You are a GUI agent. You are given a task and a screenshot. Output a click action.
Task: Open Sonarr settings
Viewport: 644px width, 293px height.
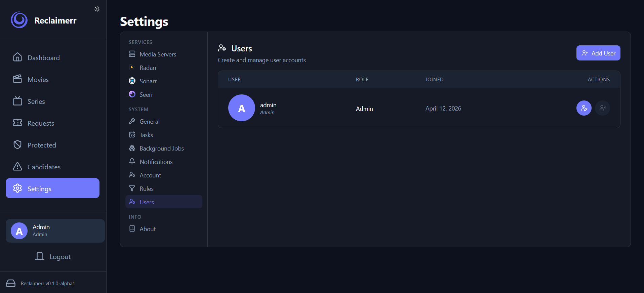point(164,81)
